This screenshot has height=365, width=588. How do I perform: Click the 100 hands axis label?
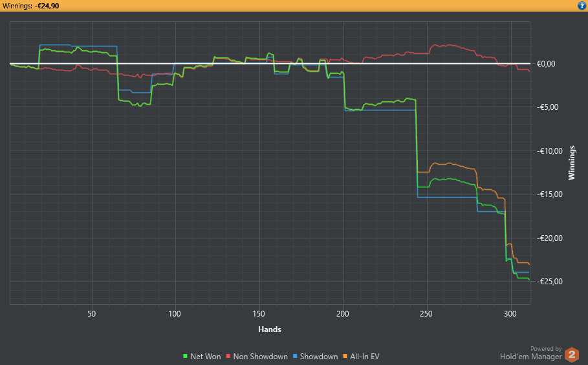click(x=175, y=314)
